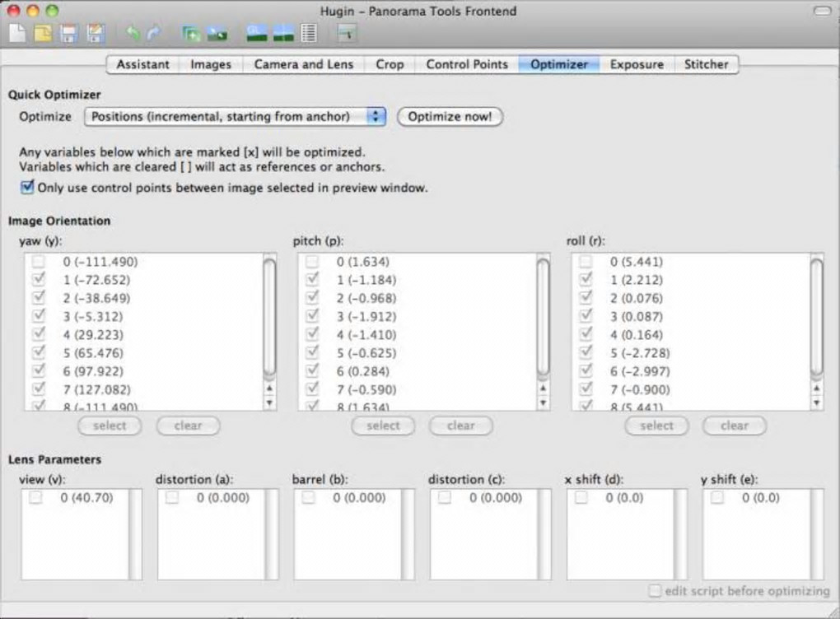Click the yaw list scrollbar thumb
840x619 pixels.
pos(269,317)
